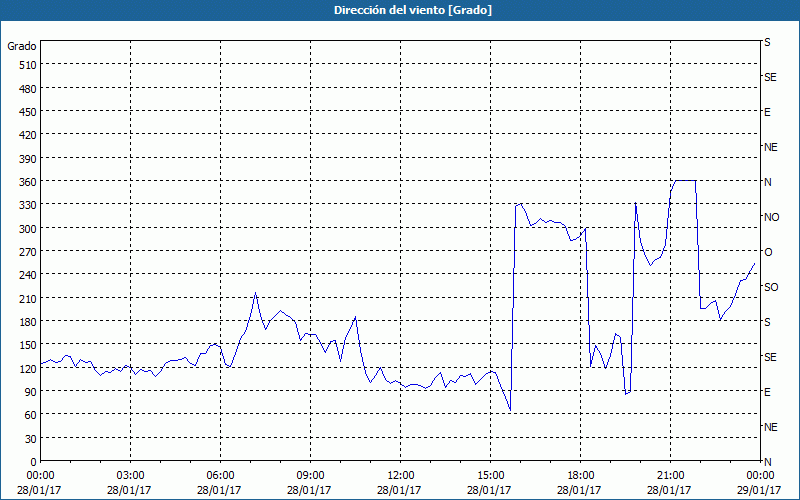
Task: Click the N compass label at 0 level
Action: (x=768, y=462)
